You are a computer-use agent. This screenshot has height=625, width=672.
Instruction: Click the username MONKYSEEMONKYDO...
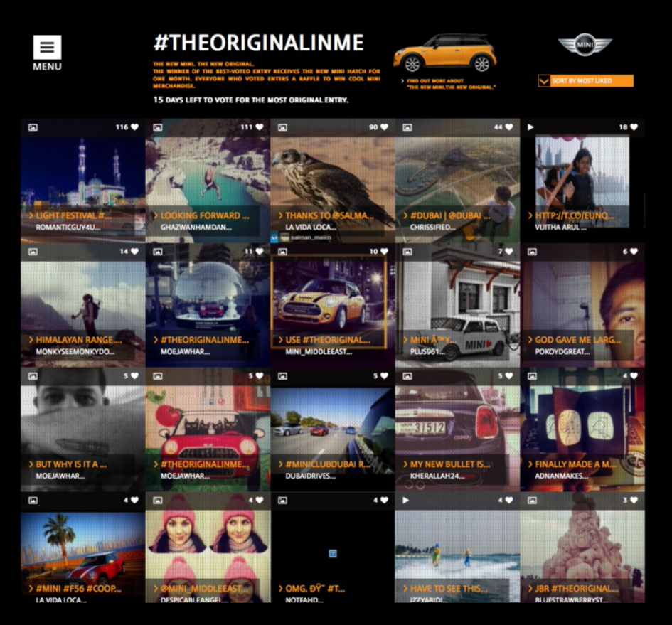(x=75, y=351)
